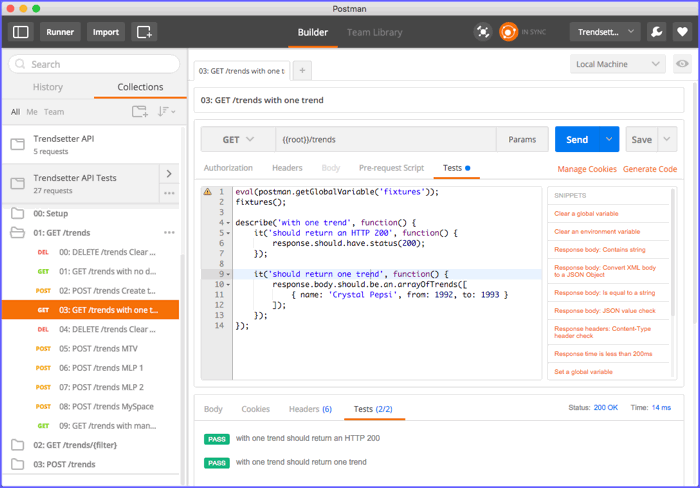Click the request URL field

coord(386,139)
